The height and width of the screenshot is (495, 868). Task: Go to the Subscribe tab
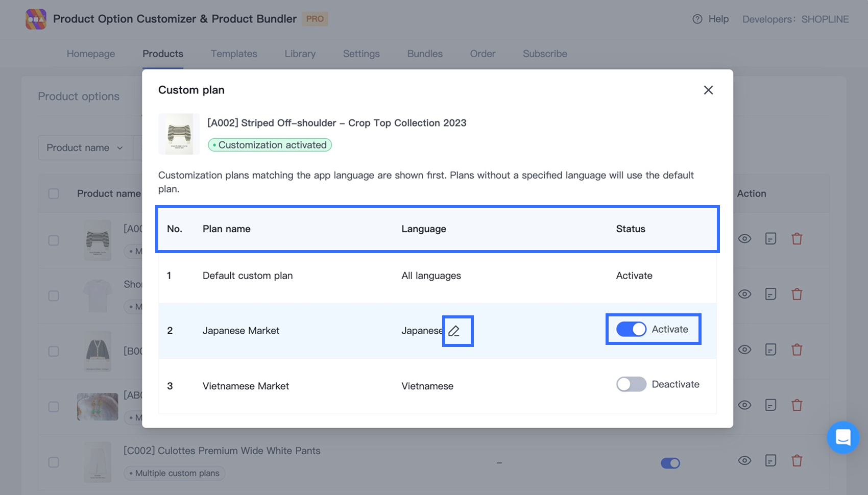point(545,54)
